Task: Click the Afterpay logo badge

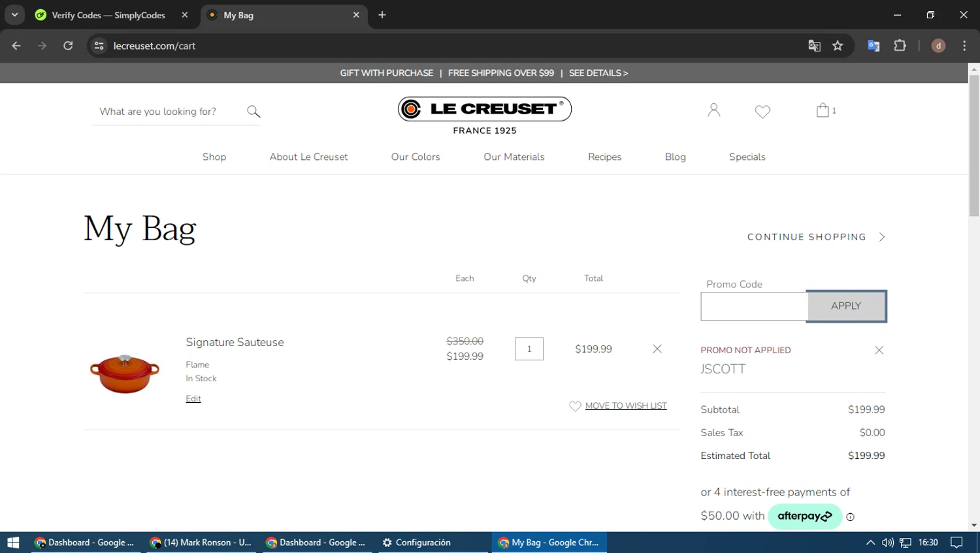Action: (x=805, y=516)
